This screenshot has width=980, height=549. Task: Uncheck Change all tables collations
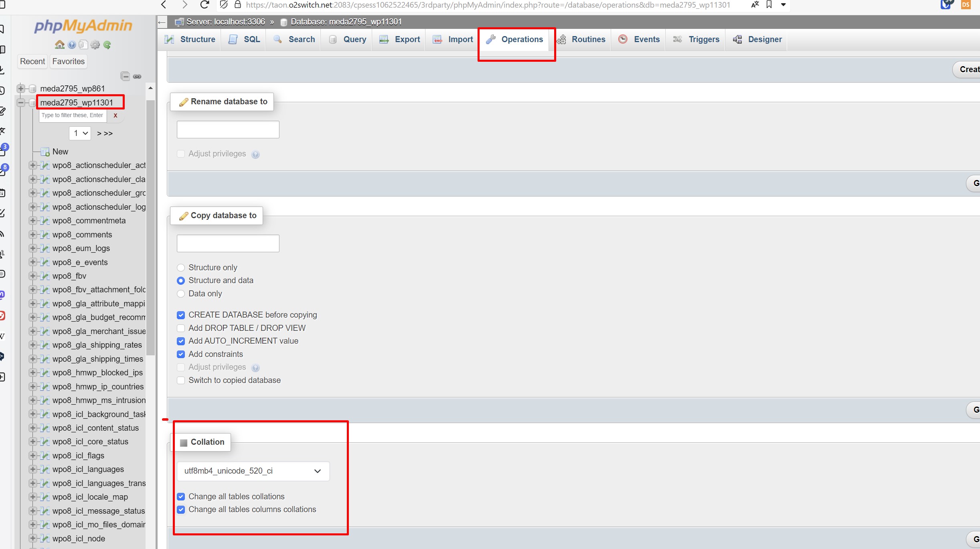pos(181,497)
